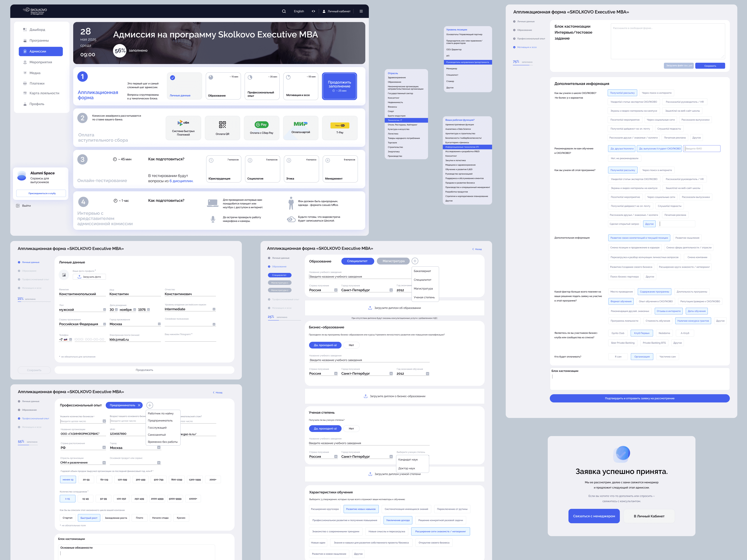This screenshot has width=747, height=560.
Task: Click the Выйти logout icon
Action: (18, 206)
